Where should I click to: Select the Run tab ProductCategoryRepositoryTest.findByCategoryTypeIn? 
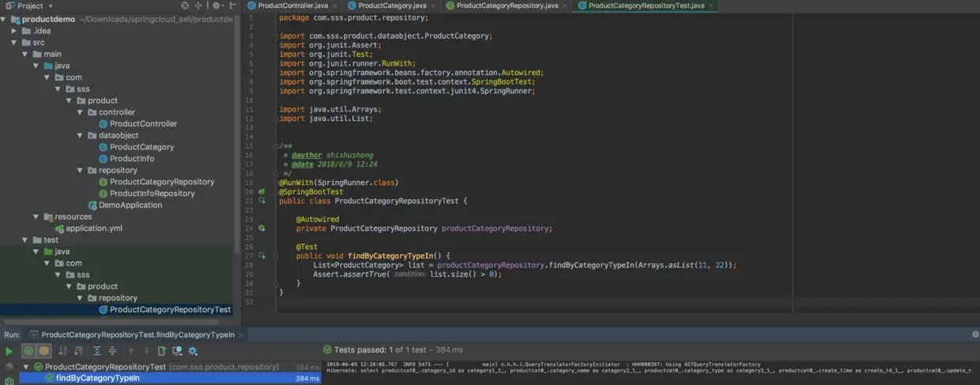point(137,335)
